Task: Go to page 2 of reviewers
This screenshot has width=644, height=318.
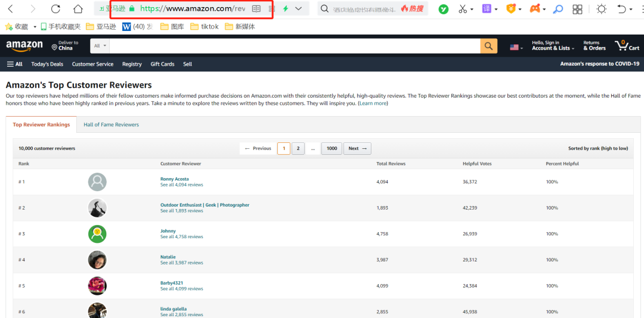Action: [x=298, y=148]
